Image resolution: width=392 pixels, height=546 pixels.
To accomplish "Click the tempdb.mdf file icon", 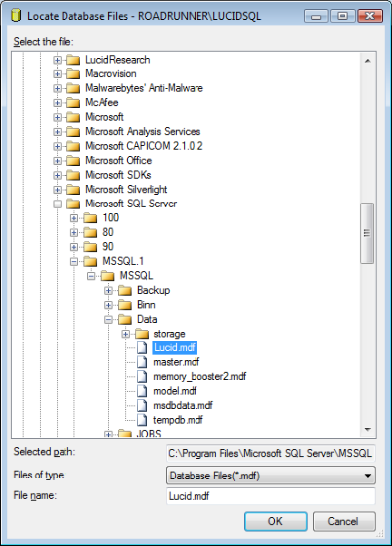I will click(x=142, y=420).
